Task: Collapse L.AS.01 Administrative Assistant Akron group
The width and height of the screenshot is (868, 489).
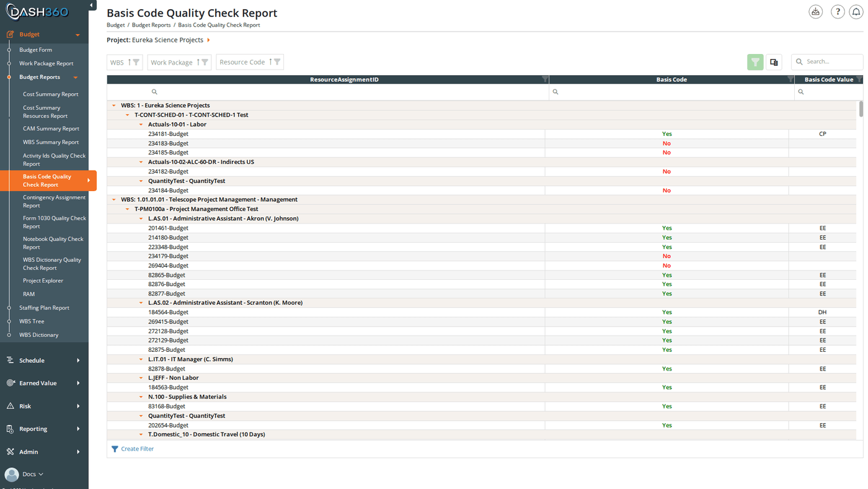Action: click(x=141, y=218)
